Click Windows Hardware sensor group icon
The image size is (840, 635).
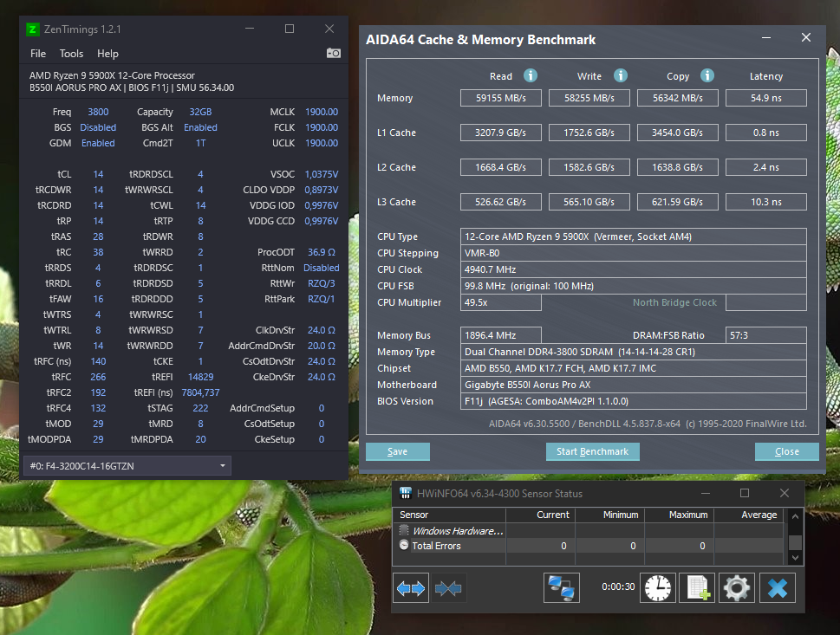[x=404, y=530]
